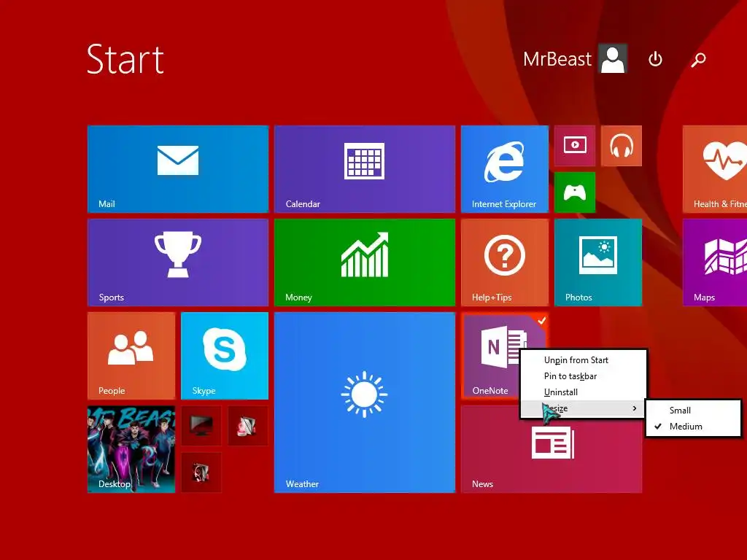Select Small tile size
Screen dimensions: 747x560
[693, 411]
